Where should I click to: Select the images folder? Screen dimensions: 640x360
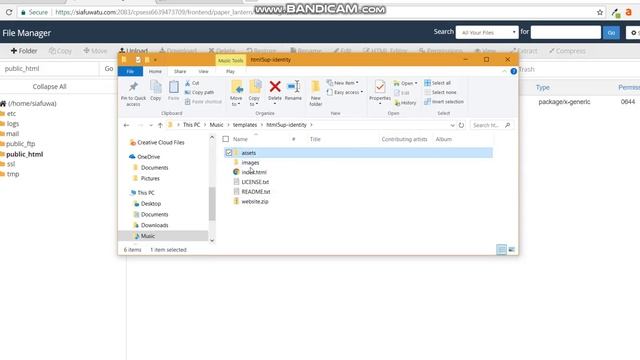(250, 162)
